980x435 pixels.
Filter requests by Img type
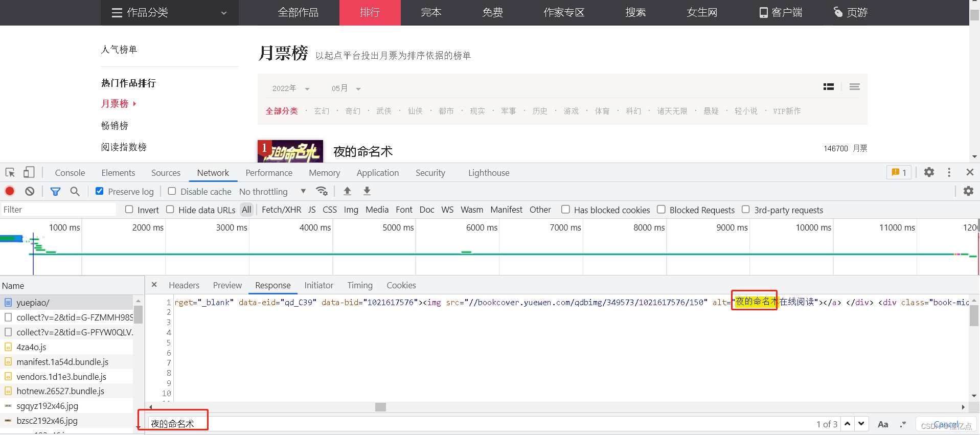click(x=351, y=210)
